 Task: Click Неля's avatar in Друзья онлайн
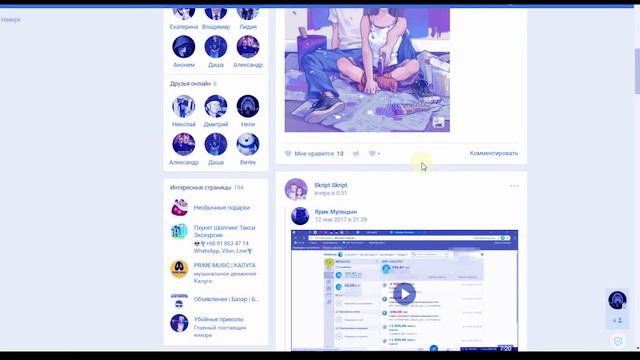point(248,106)
